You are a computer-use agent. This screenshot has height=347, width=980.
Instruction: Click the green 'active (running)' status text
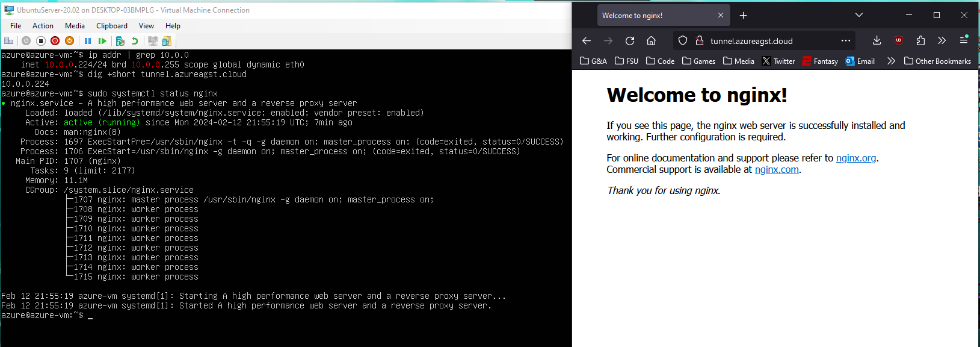102,122
